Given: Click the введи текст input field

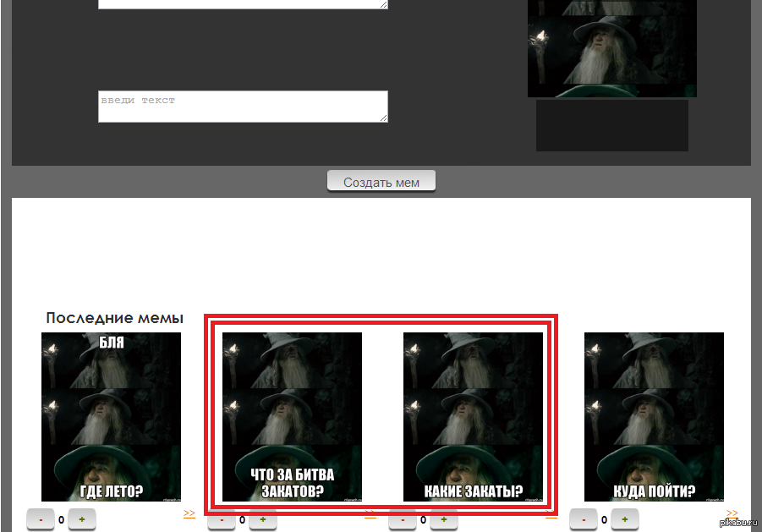Looking at the screenshot, I should pyautogui.click(x=243, y=107).
